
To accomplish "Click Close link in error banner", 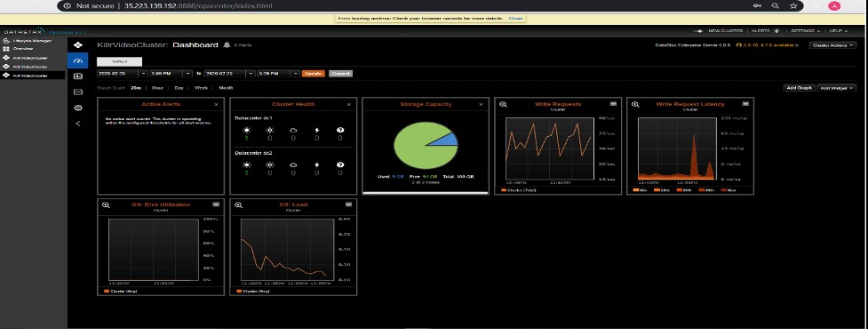I will [x=515, y=19].
